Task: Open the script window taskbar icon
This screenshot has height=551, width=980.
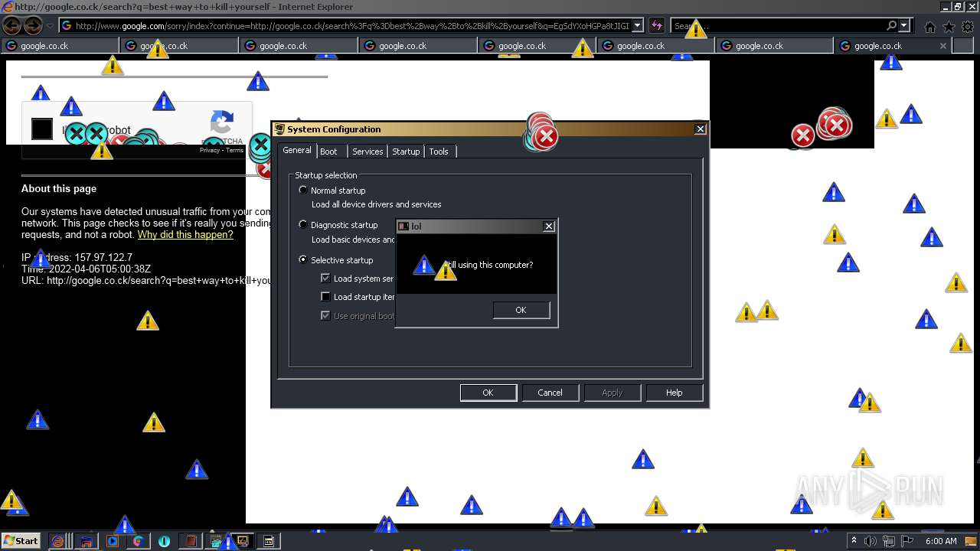Action: coord(269,541)
